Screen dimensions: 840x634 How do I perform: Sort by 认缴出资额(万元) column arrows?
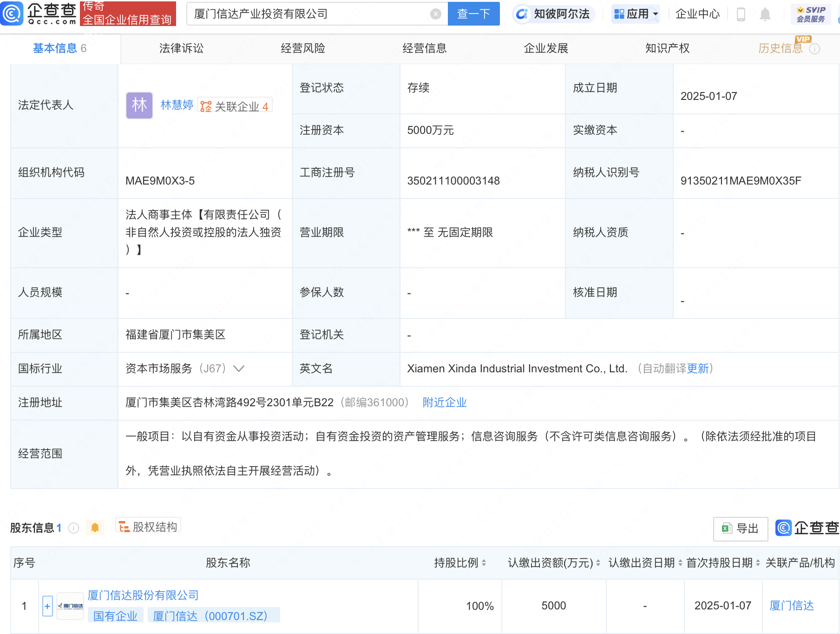pyautogui.click(x=598, y=563)
